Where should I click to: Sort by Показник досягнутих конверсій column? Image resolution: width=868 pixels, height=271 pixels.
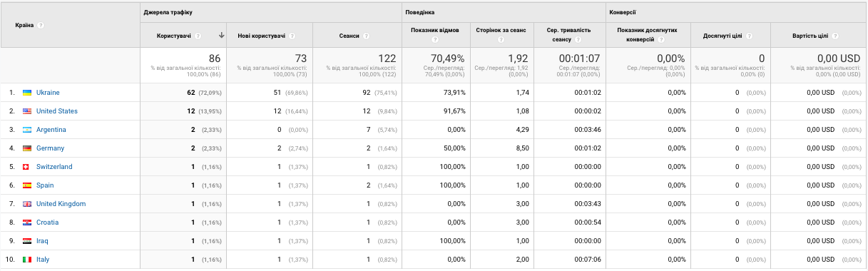point(648,36)
